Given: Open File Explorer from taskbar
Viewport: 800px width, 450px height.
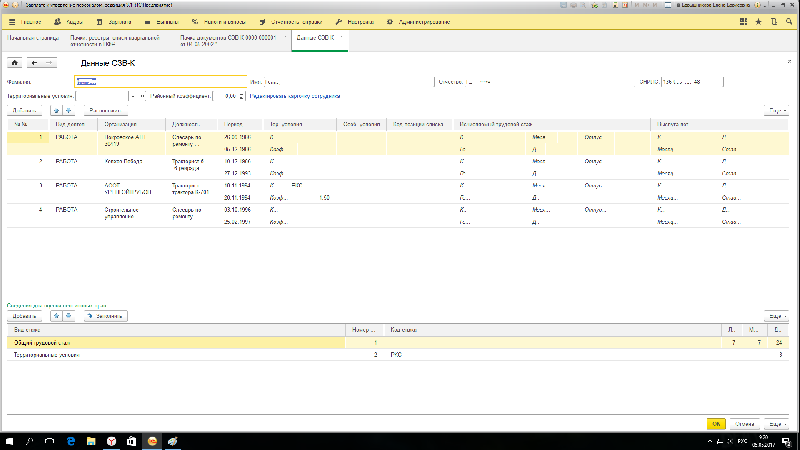Looking at the screenshot, I should click(x=91, y=441).
